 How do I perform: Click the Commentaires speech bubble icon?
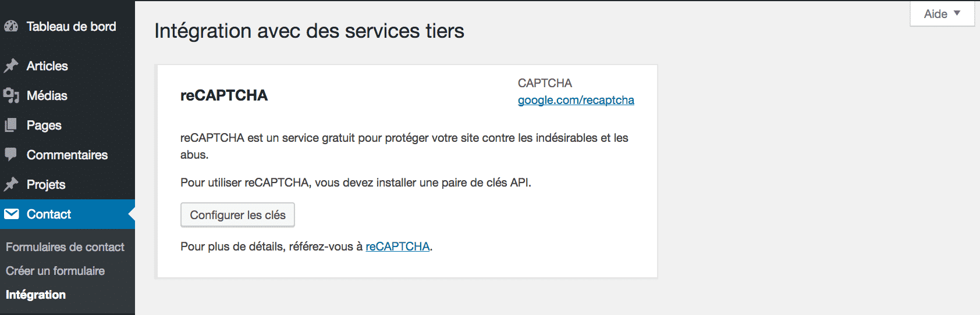[11, 155]
